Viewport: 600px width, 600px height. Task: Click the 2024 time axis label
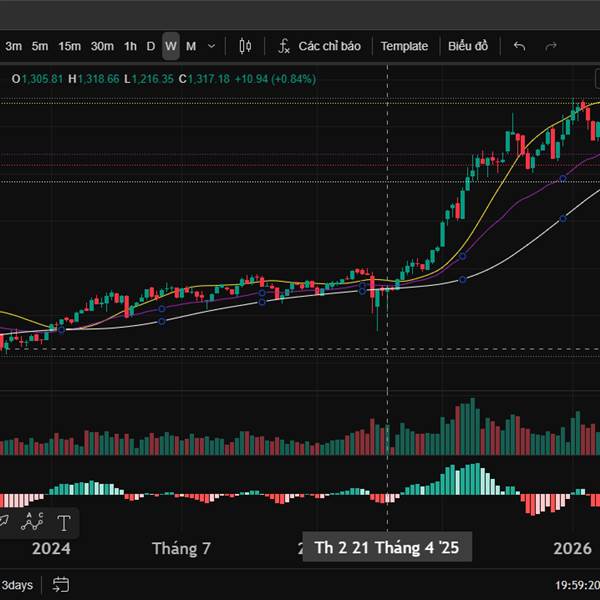(51, 548)
